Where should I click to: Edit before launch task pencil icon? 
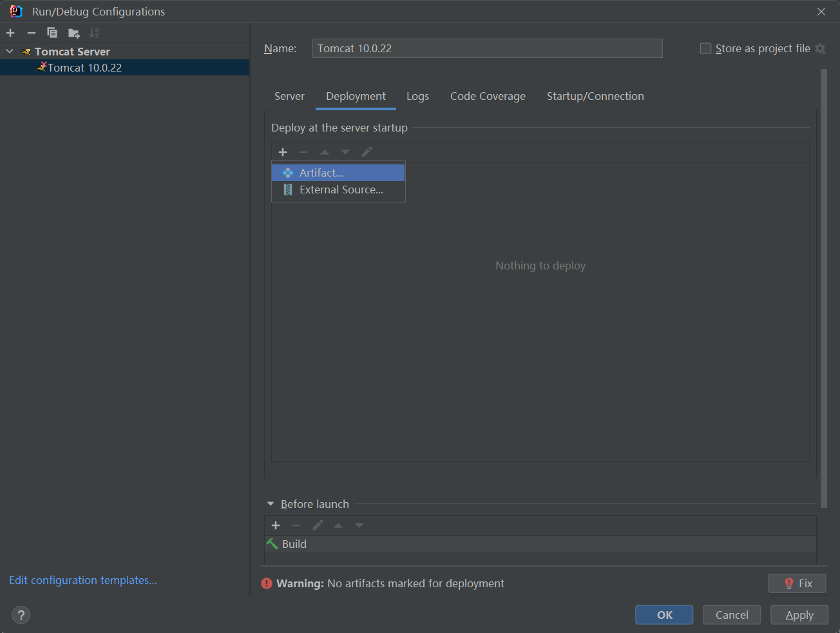[318, 525]
